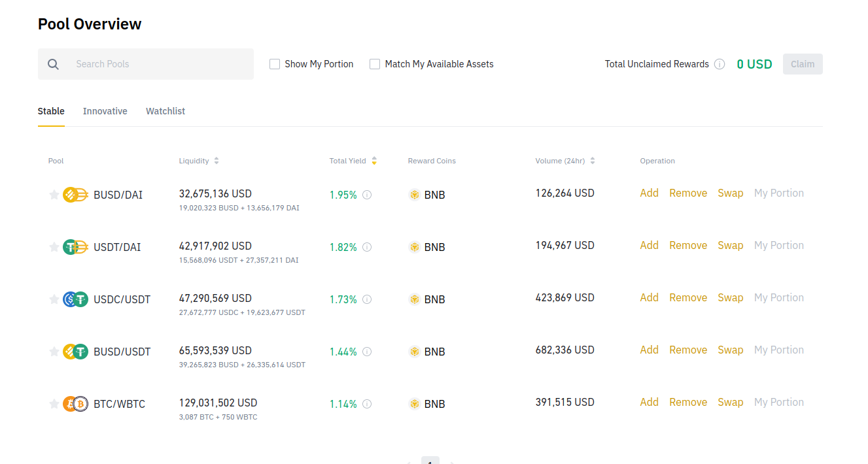The width and height of the screenshot is (868, 464).
Task: Enable Show My Portion checkbox
Action: tap(275, 64)
